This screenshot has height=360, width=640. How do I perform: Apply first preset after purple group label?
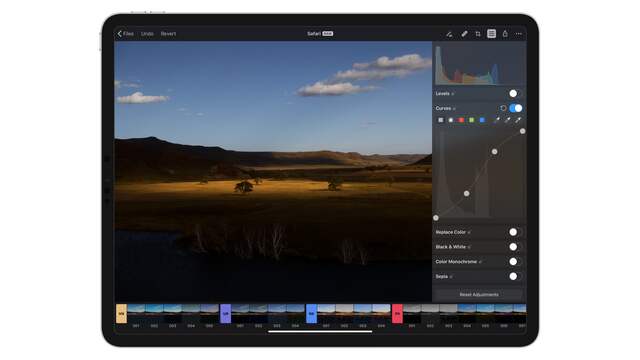coord(240,313)
